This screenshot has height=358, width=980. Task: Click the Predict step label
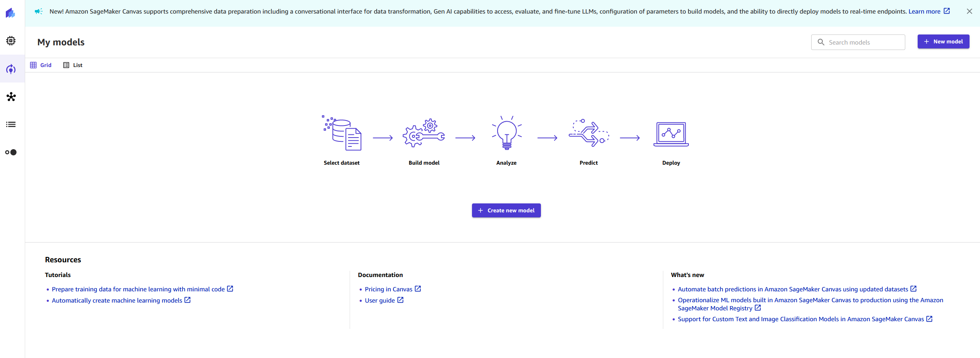tap(589, 163)
